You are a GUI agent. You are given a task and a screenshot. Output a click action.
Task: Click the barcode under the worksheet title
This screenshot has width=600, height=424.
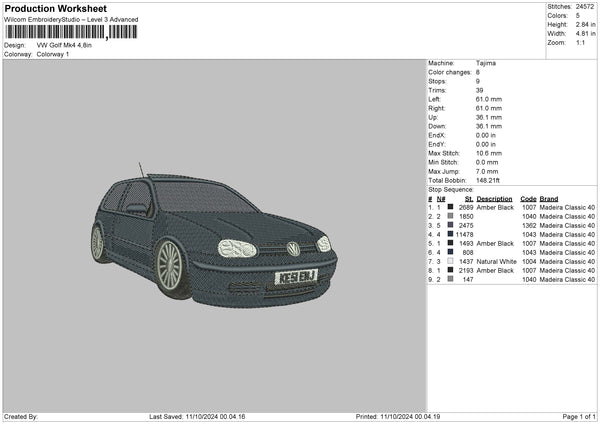pos(72,31)
